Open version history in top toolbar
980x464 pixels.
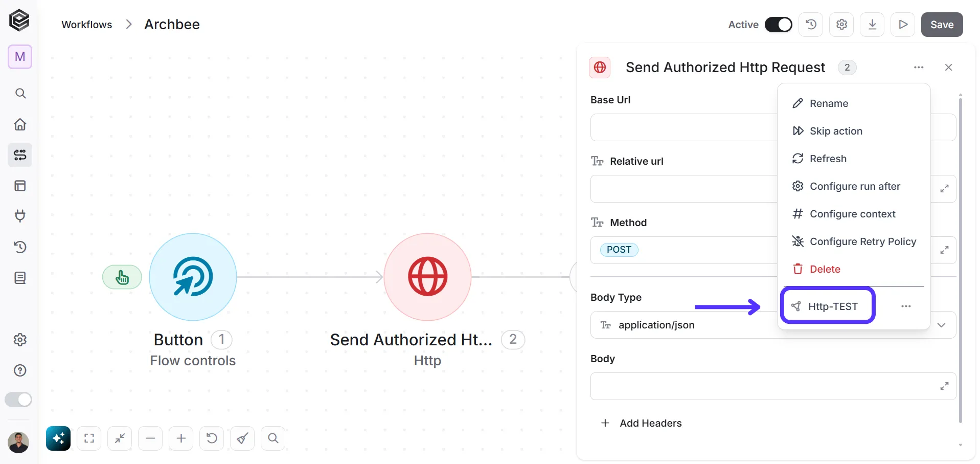811,25
